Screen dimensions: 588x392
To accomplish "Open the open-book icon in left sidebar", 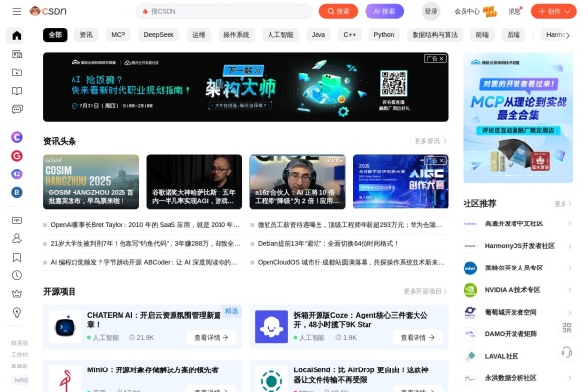I will coord(17,91).
